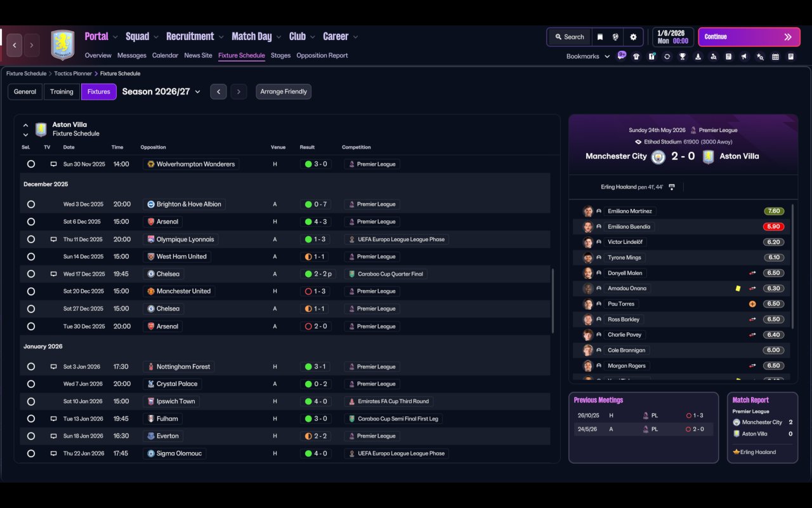Screen dimensions: 812x508
Task: Click the injury icon on Pau Torres row
Action: click(x=752, y=304)
